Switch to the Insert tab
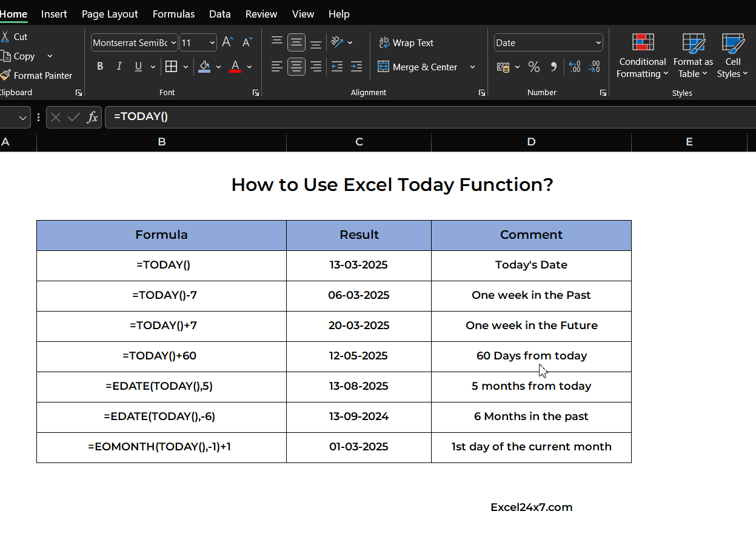 (x=54, y=13)
